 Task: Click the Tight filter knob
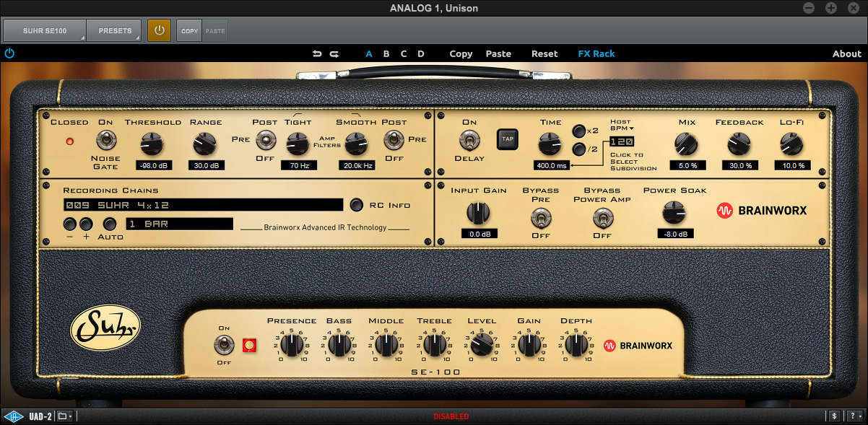pos(298,144)
